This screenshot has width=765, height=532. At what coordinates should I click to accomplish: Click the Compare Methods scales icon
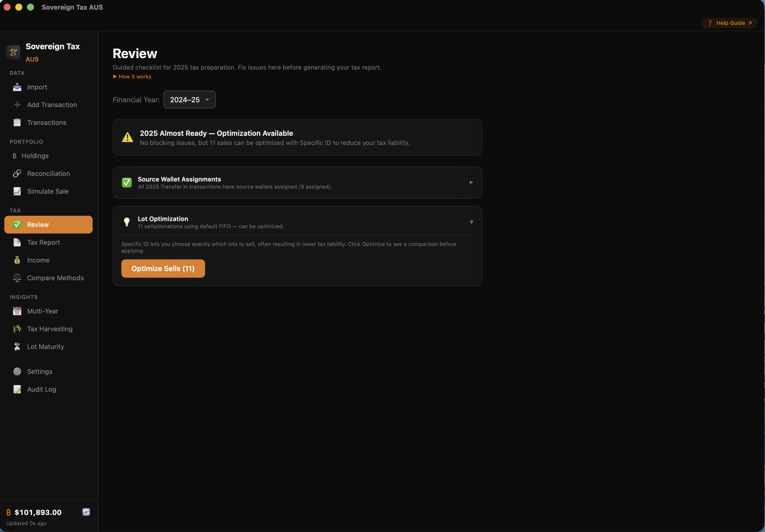[17, 278]
